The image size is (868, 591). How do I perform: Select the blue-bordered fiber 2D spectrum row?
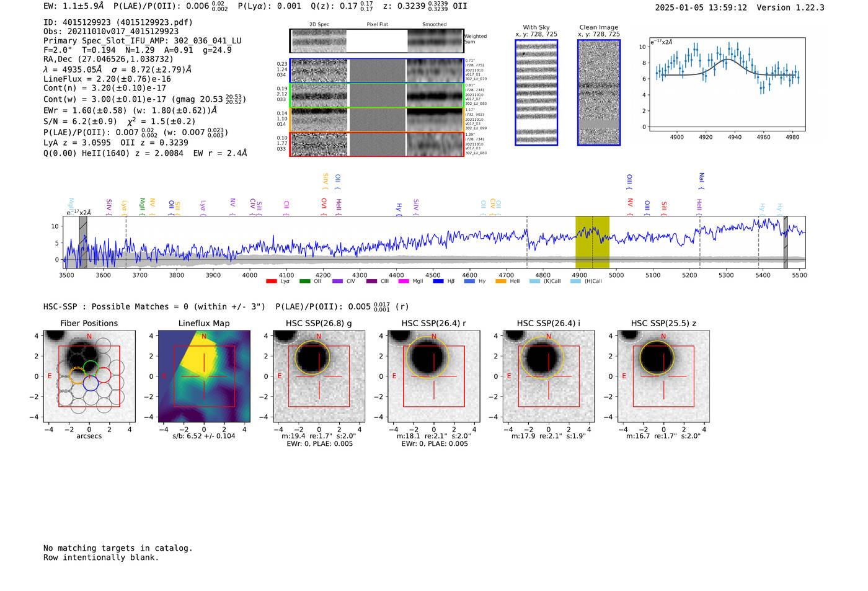tap(376, 71)
